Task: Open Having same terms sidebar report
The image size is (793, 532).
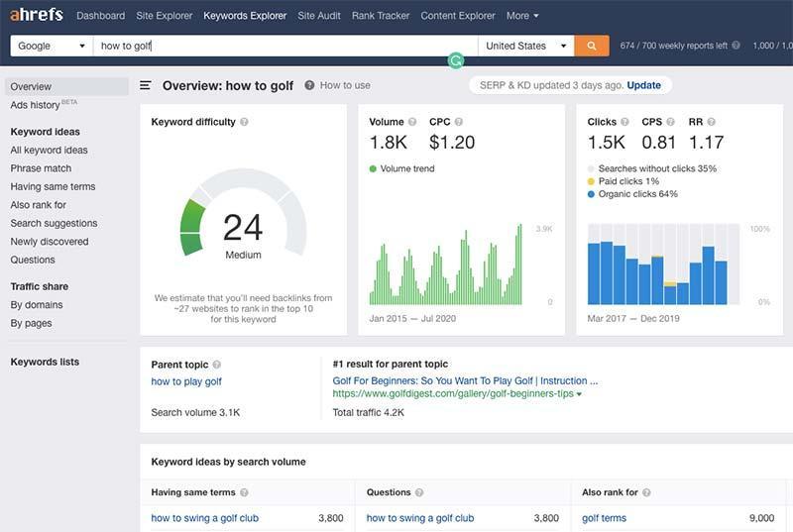Action: (x=53, y=186)
